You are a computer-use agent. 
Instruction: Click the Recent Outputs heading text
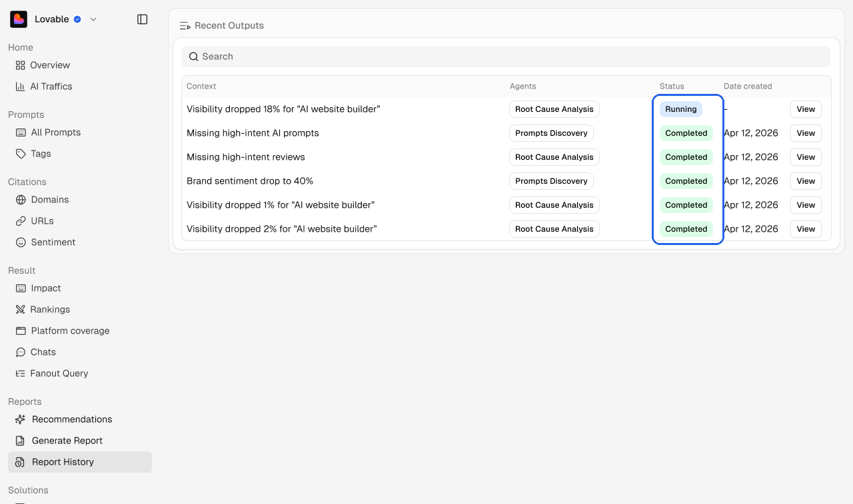(229, 26)
